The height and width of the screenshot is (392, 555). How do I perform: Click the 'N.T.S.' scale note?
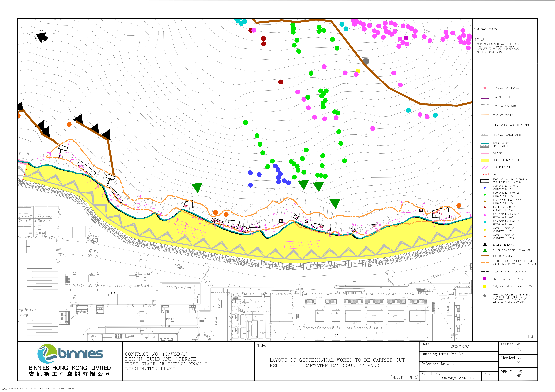coord(529,336)
